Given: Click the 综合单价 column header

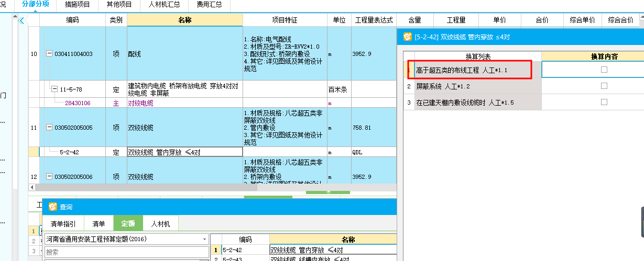Looking at the screenshot, I should click(x=582, y=20).
